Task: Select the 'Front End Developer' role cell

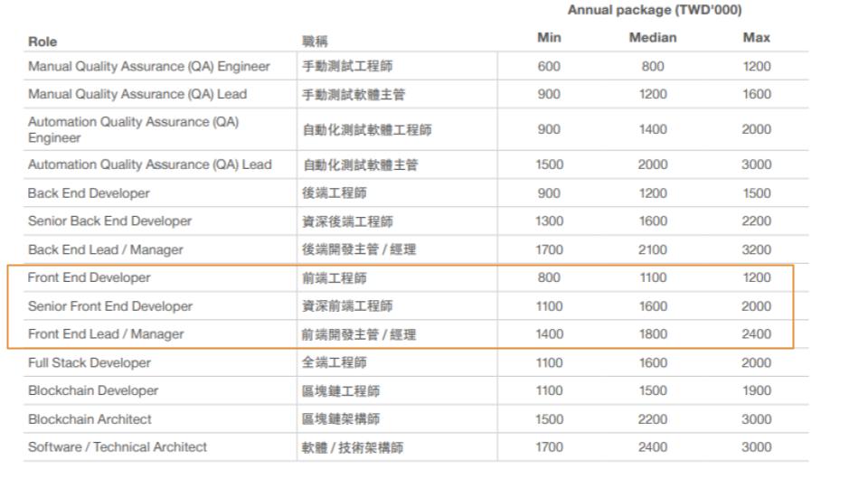Action: (x=89, y=277)
